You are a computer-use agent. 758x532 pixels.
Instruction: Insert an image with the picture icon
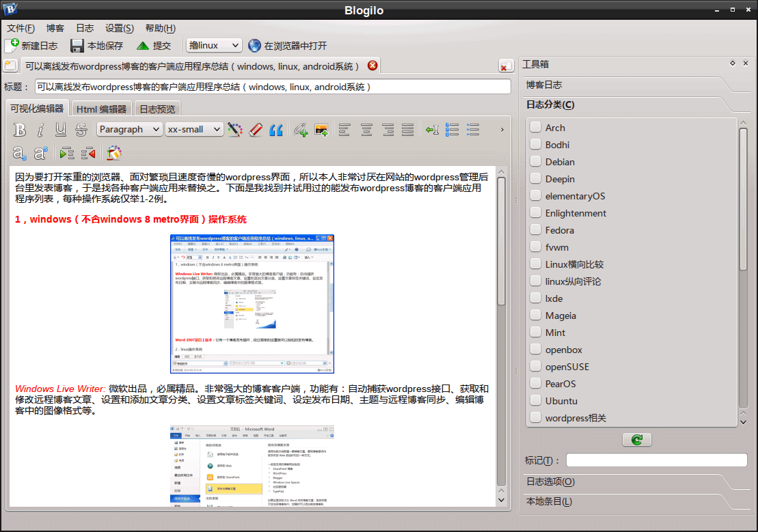[321, 130]
